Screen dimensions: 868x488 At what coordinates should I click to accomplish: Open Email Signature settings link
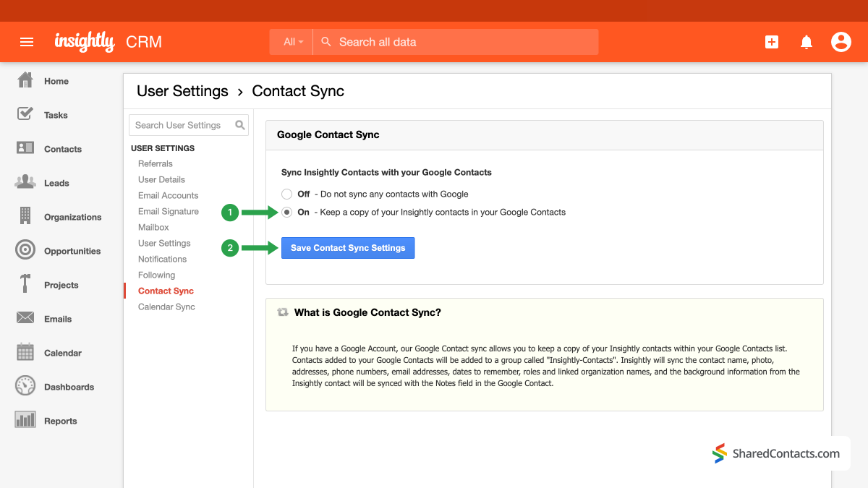point(169,211)
